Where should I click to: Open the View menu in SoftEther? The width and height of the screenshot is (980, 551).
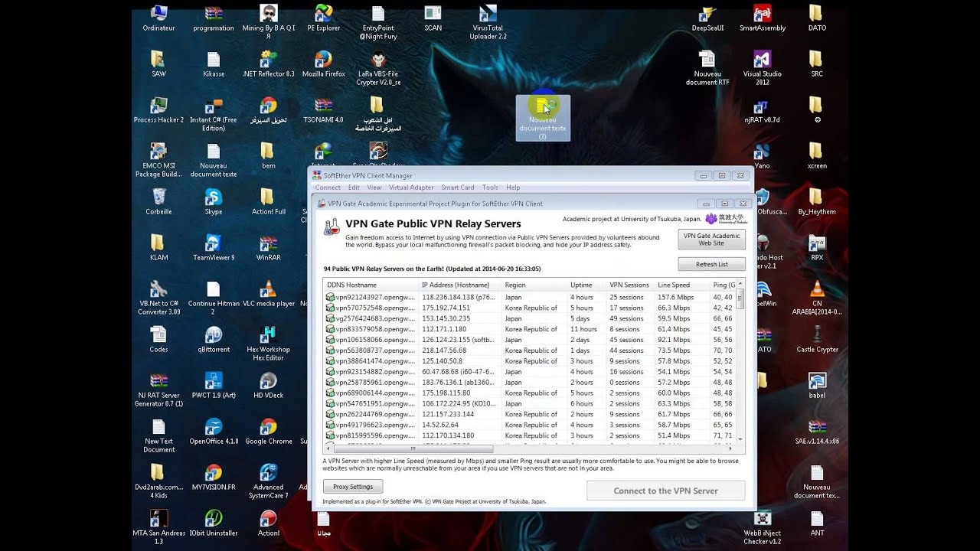point(374,187)
